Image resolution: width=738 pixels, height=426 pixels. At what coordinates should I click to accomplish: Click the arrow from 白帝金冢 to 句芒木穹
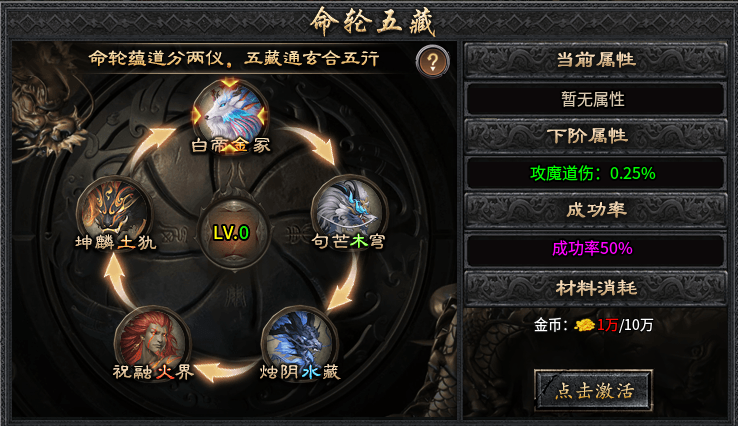(312, 143)
